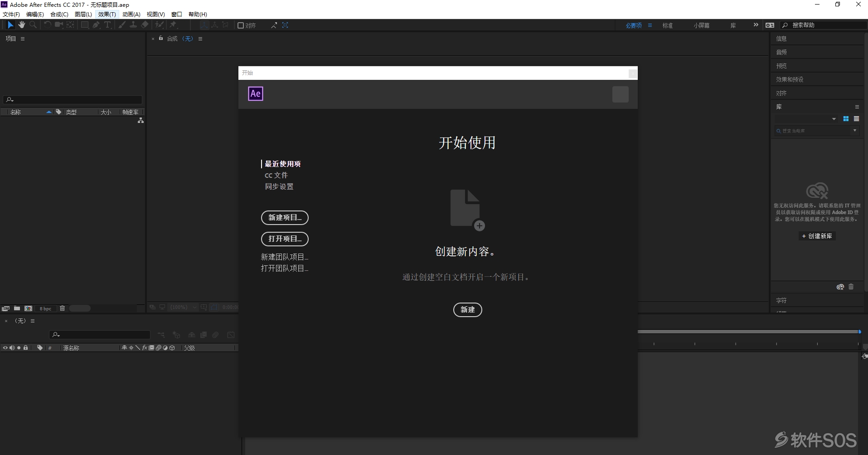Click the 8 bpc color depth setting
868x455 pixels.
[45, 308]
